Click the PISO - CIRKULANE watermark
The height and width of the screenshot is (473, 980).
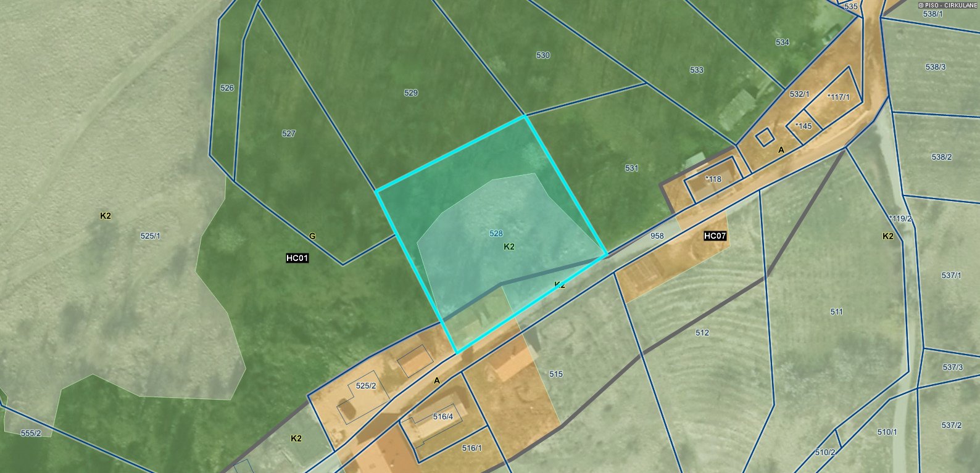coord(949,5)
